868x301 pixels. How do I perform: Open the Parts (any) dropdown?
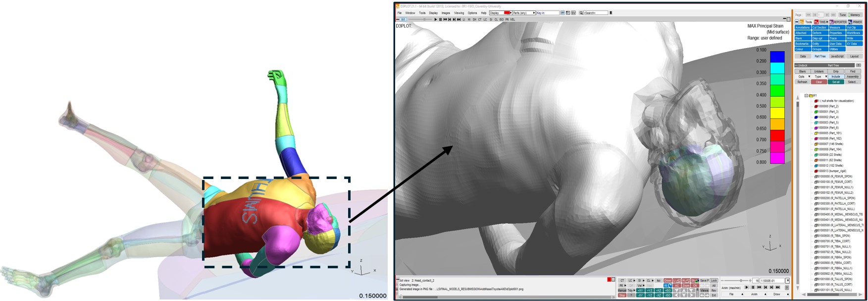pyautogui.click(x=523, y=13)
